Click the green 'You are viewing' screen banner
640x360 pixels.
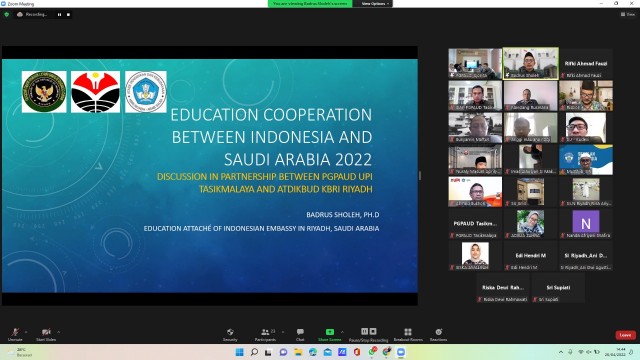click(310, 4)
